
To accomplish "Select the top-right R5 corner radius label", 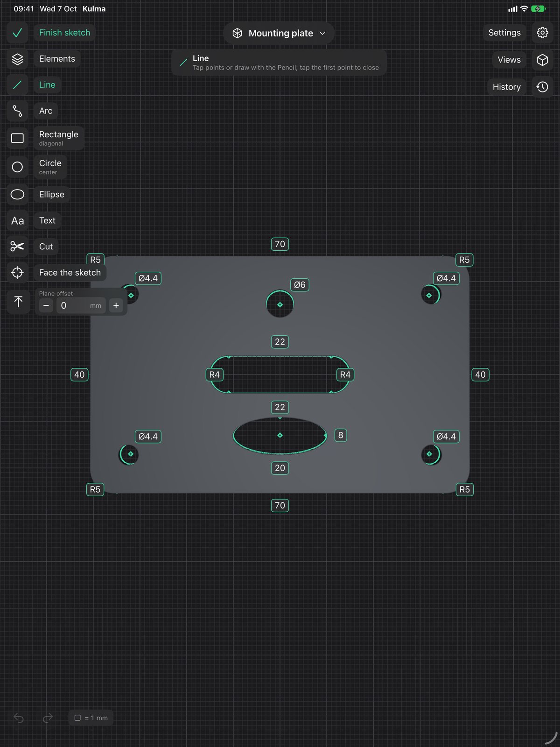I will [464, 260].
